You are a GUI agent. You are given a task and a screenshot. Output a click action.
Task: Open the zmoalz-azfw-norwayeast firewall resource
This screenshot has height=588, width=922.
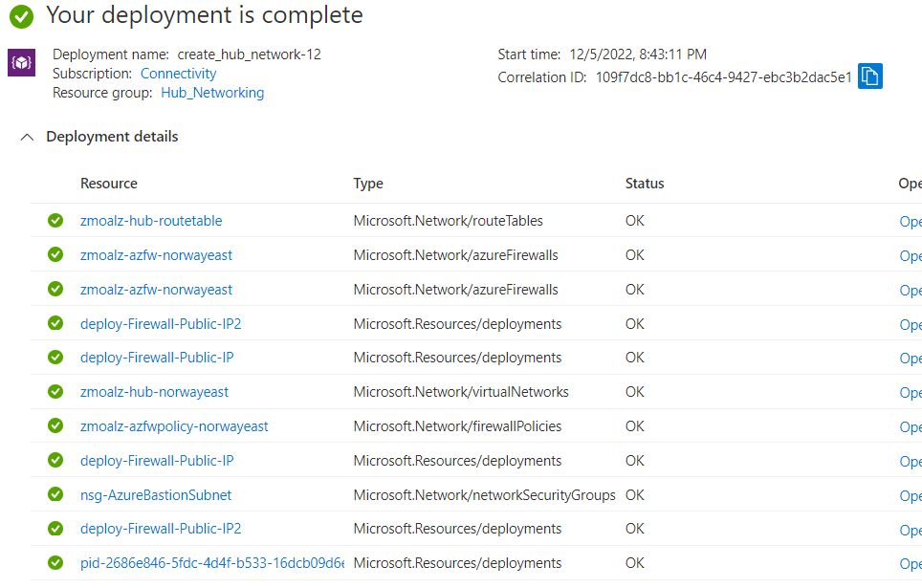coord(156,255)
